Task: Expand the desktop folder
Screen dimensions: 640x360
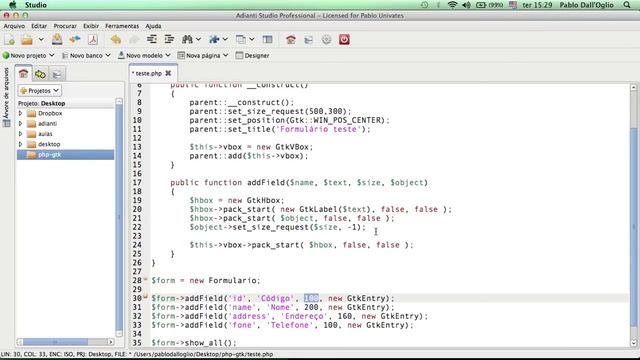Action: pyautogui.click(x=20, y=144)
